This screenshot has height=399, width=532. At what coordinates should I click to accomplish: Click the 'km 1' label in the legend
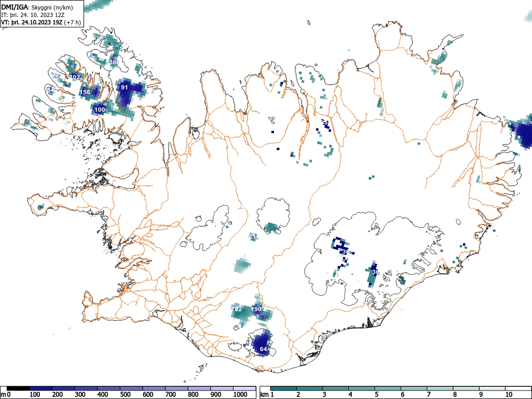(268, 395)
